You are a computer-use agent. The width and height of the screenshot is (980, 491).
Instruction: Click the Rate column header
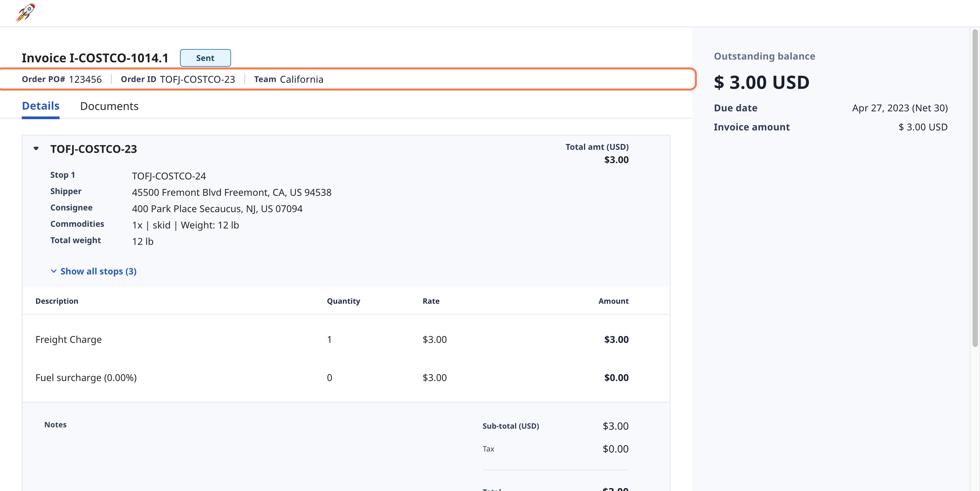pos(431,301)
